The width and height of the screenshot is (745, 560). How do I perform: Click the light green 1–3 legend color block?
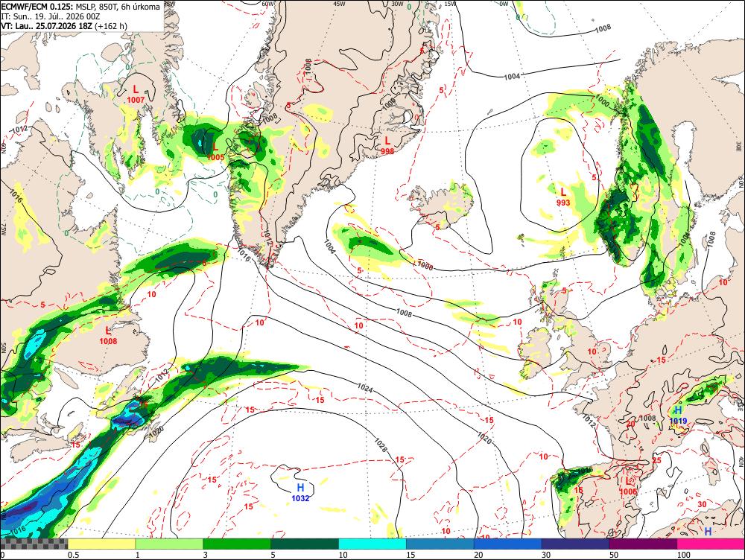point(169,544)
